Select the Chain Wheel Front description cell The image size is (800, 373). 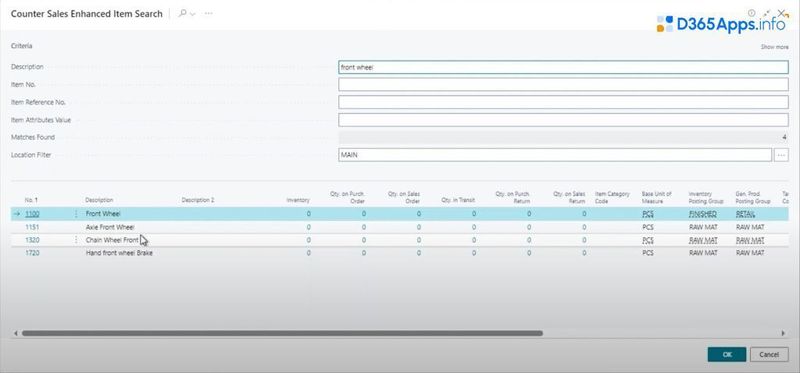pyautogui.click(x=112, y=240)
